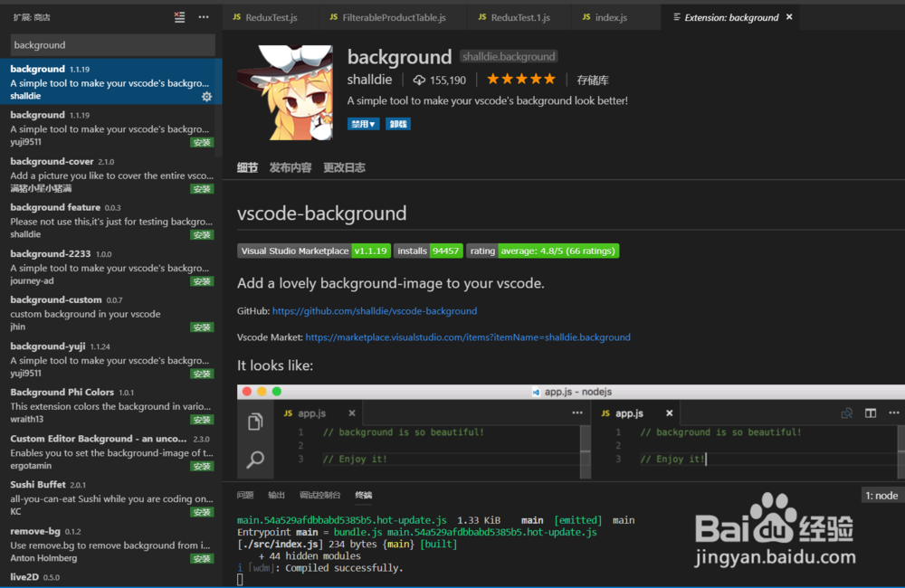This screenshot has height=588, width=905.
Task: Click the rating average badge
Action: [x=542, y=251]
